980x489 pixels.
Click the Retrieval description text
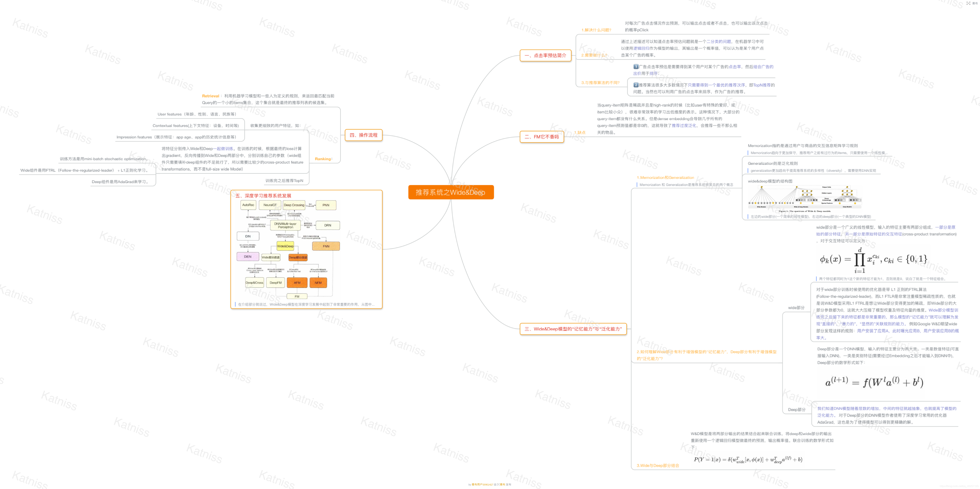pos(268,99)
